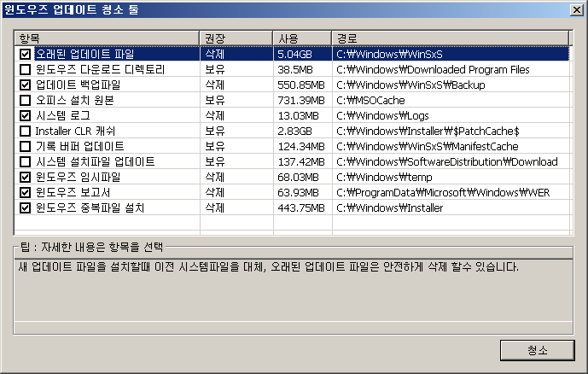The width and height of the screenshot is (588, 374).
Task: Select the 오피스 설치 원본 item name
Action: tap(74, 100)
